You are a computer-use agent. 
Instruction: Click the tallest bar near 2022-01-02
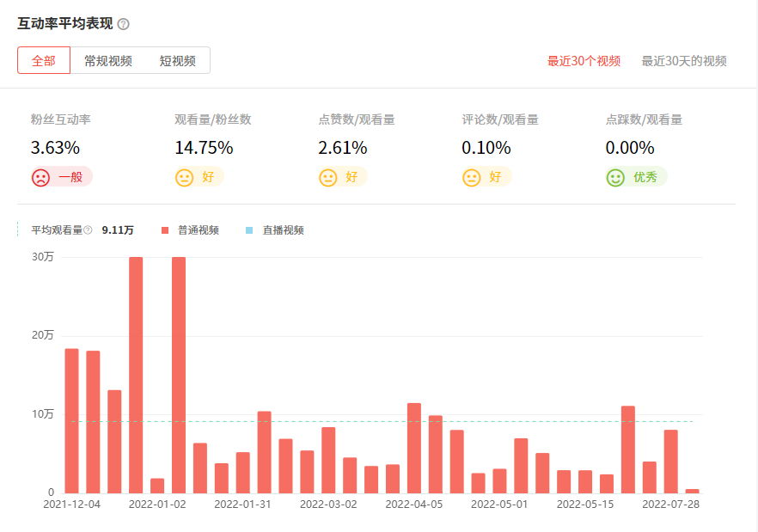tap(178, 370)
